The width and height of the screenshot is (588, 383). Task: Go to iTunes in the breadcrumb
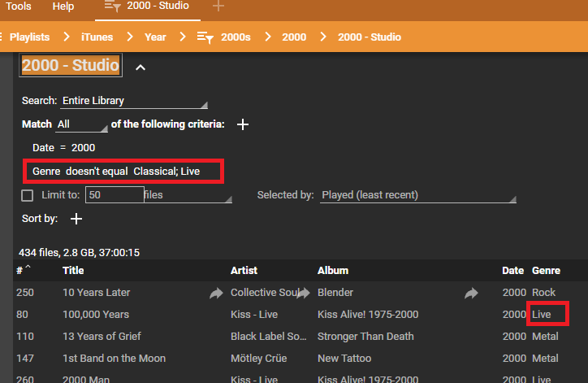tap(97, 37)
